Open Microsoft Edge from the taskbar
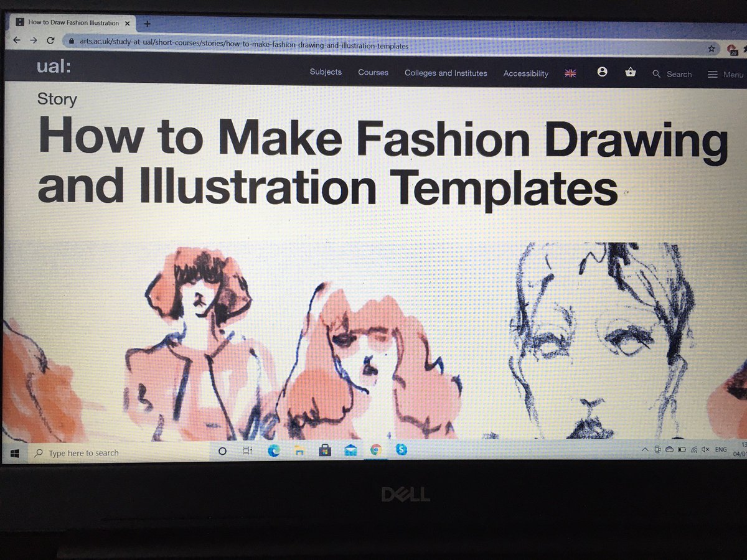The image size is (747, 560). click(272, 450)
